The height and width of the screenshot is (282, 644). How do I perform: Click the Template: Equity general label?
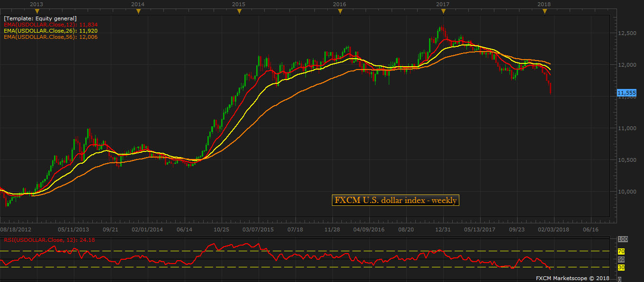click(40, 18)
